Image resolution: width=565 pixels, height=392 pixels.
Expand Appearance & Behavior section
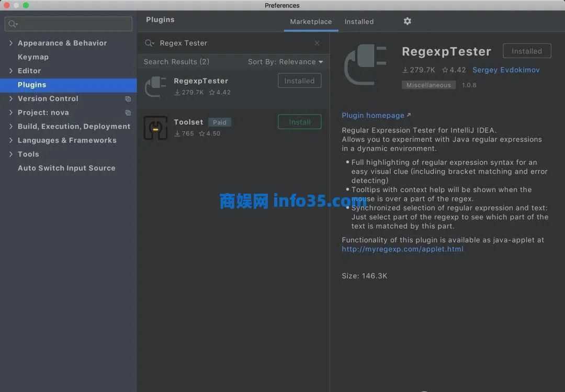11,43
